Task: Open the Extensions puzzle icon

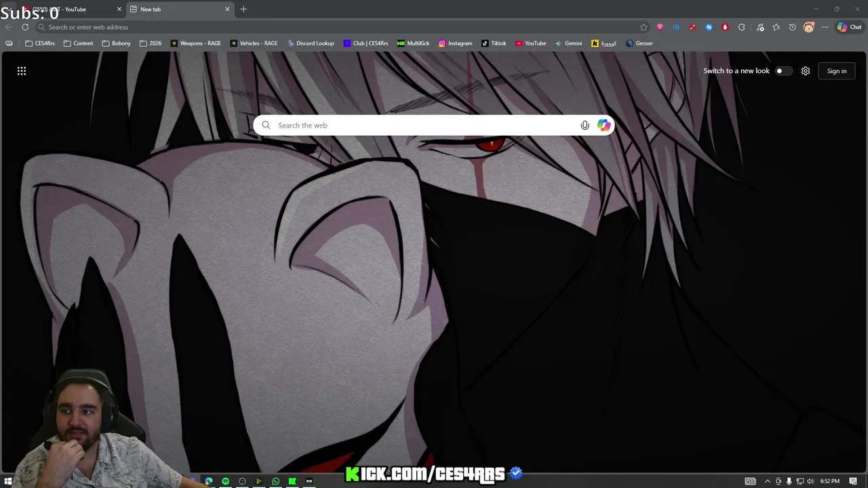Action: click(741, 27)
